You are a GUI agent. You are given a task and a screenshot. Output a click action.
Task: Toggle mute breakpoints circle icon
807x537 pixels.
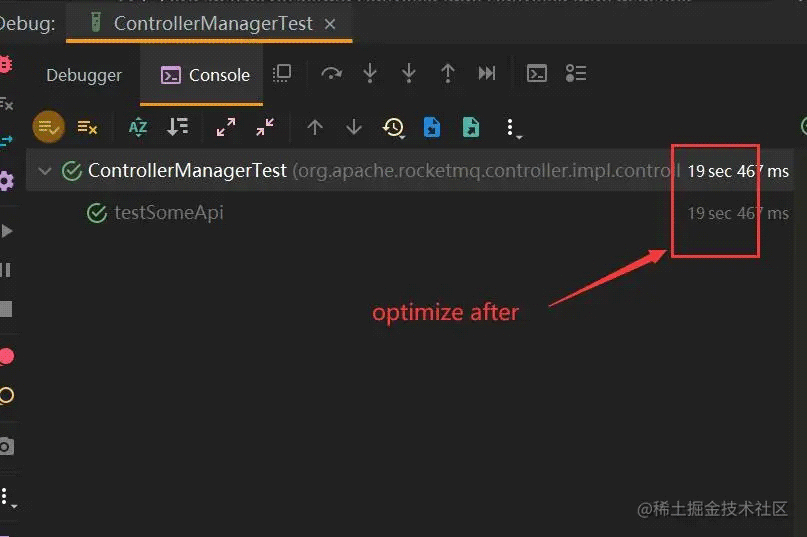pyautogui.click(x=6, y=395)
